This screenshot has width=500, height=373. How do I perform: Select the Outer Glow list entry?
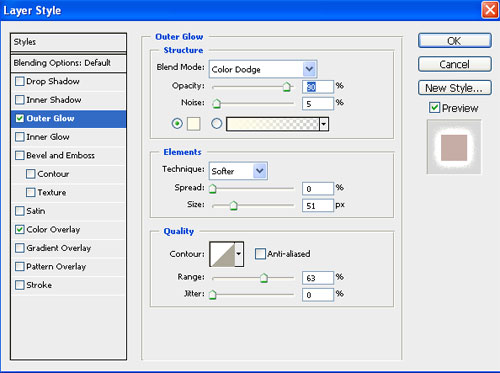click(68, 119)
